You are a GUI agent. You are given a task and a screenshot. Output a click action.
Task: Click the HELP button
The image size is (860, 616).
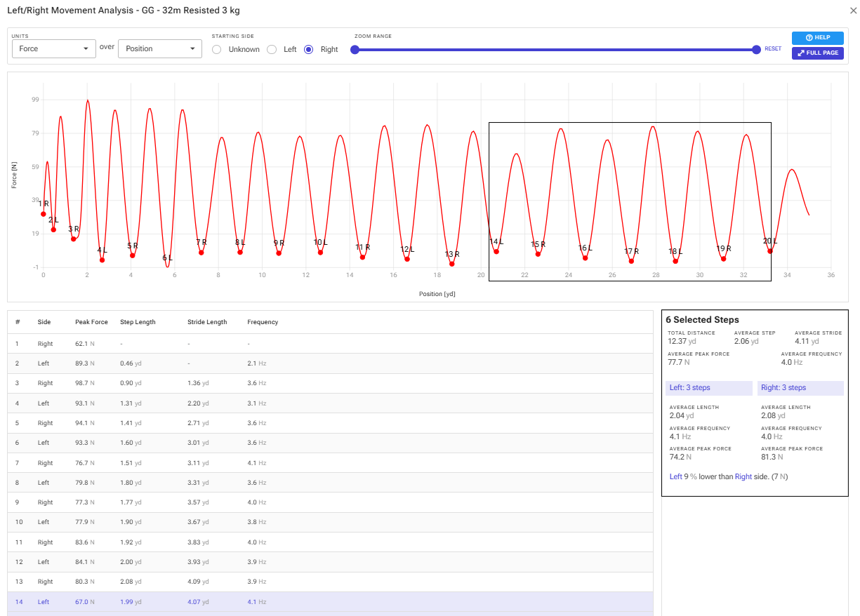[817, 38]
